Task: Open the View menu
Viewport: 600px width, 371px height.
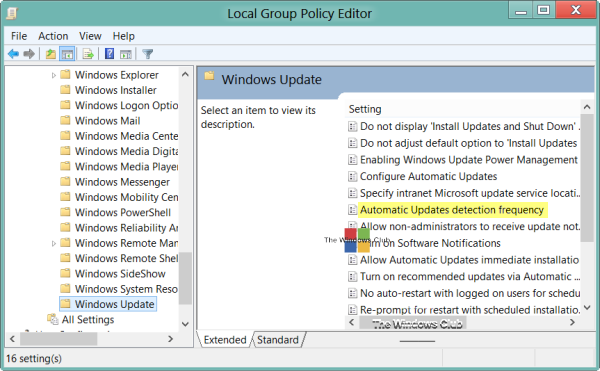Action: (x=90, y=36)
